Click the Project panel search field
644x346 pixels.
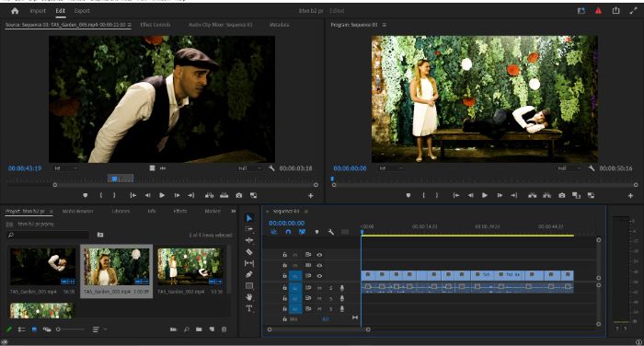49,235
